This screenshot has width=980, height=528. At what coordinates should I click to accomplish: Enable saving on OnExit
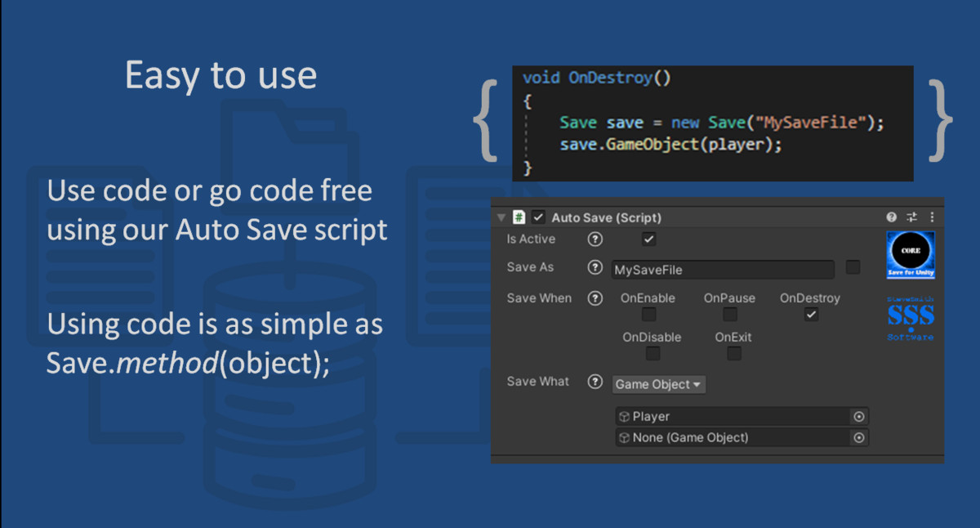pyautogui.click(x=733, y=353)
